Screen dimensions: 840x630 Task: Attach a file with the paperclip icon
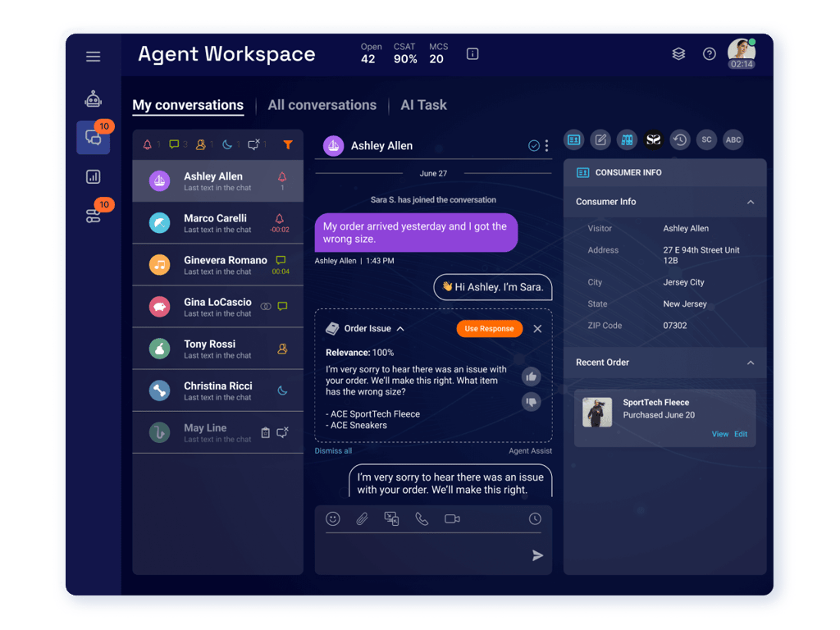(362, 518)
